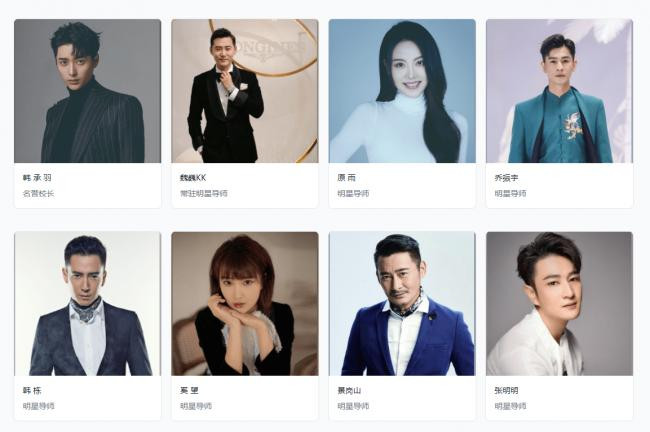Select the portrait for 魏巍KK
650x432 pixels.
click(245, 91)
